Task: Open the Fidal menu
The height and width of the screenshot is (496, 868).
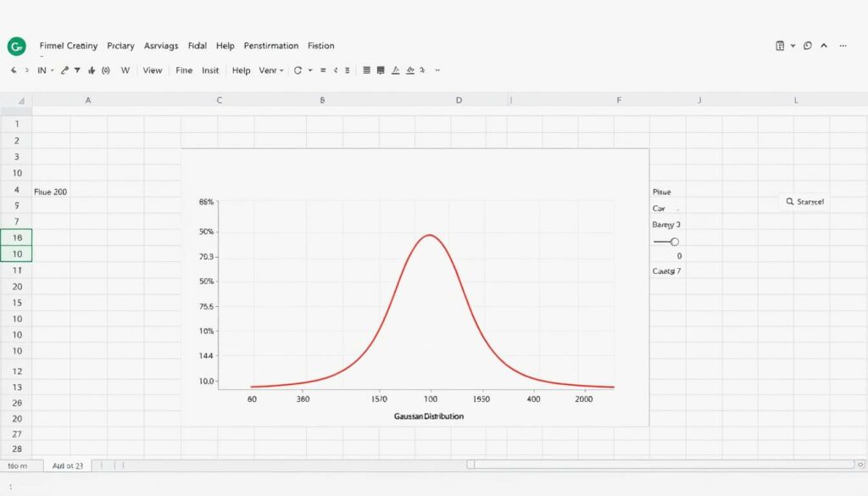Action: point(197,46)
